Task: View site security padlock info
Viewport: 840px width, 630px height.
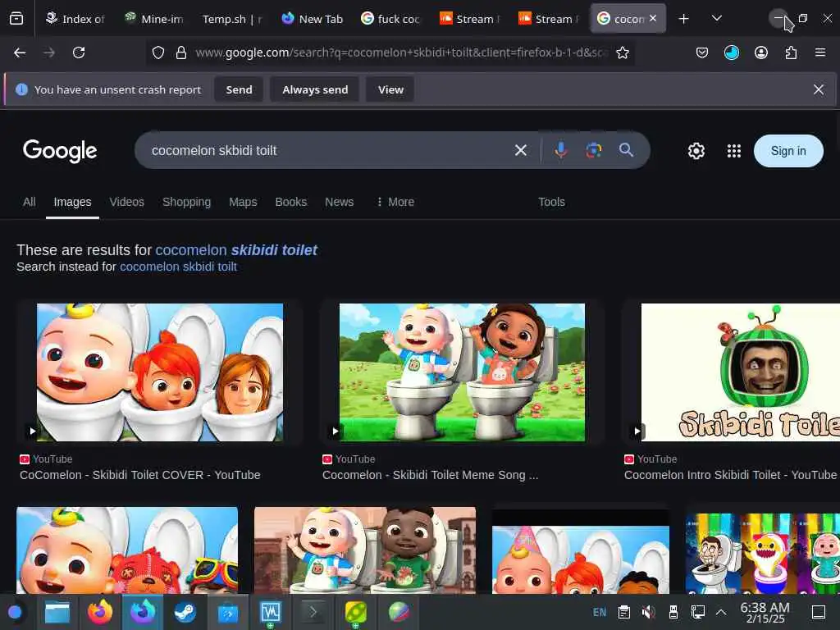Action: pos(181,52)
